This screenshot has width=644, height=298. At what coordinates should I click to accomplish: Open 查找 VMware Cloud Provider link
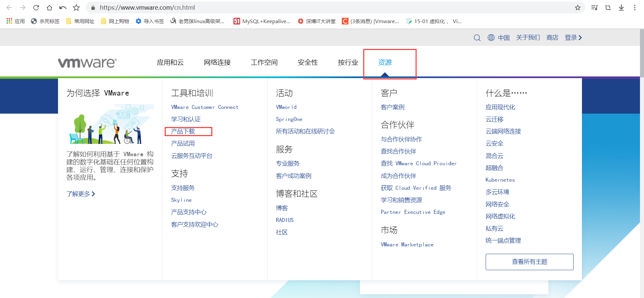419,164
